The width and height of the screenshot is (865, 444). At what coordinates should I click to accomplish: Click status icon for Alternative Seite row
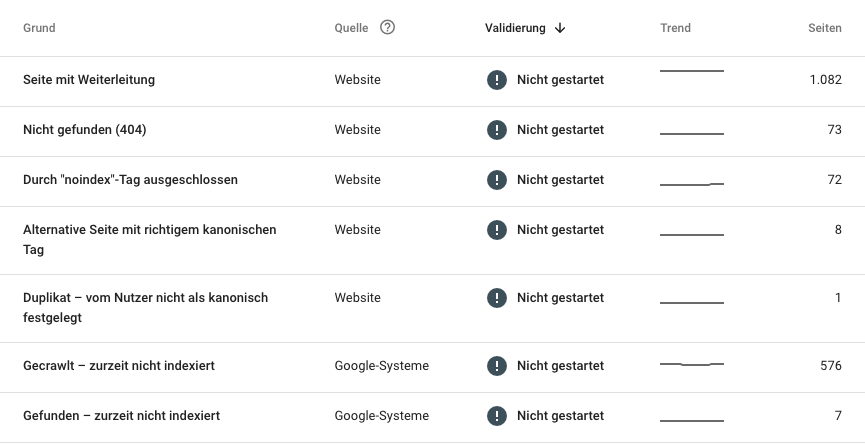[x=496, y=230]
